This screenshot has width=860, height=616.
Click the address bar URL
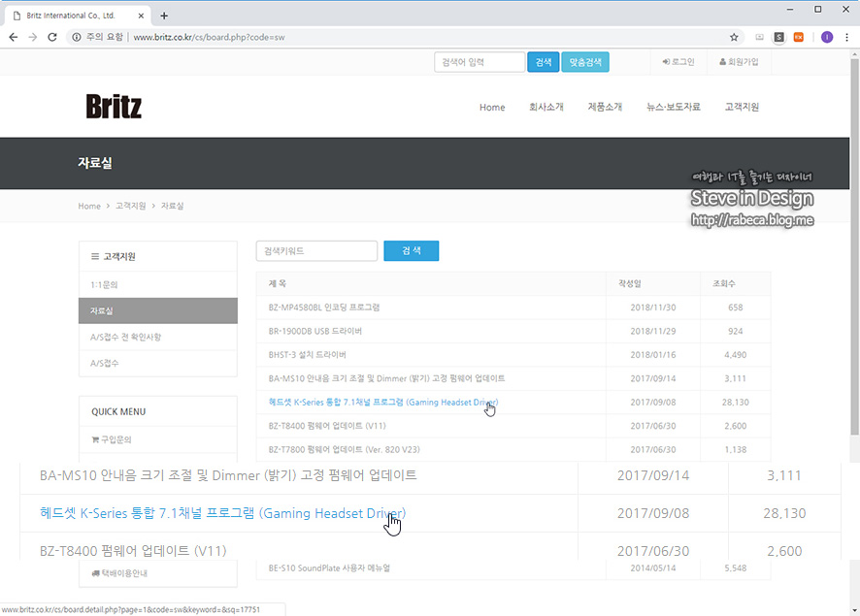pyautogui.click(x=209, y=37)
